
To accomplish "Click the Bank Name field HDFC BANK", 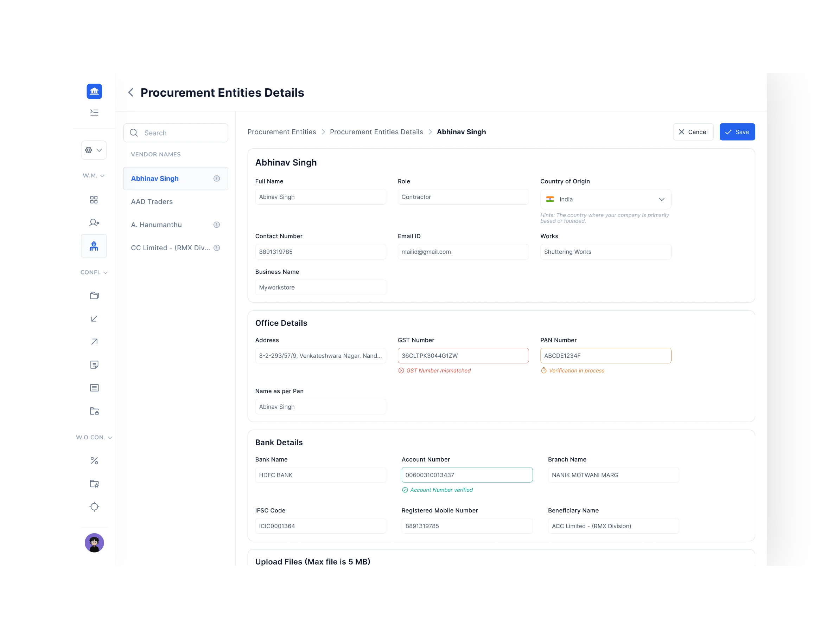I will tap(320, 475).
